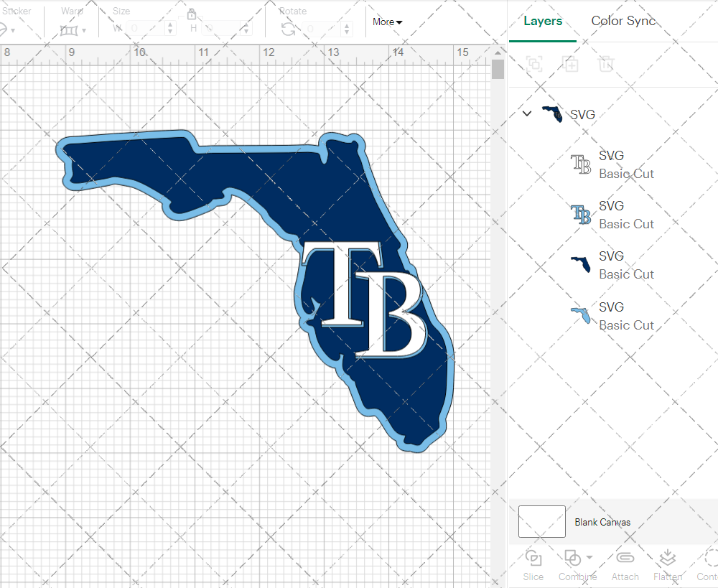
Task: Click the Group layers icon
Action: coord(534,64)
